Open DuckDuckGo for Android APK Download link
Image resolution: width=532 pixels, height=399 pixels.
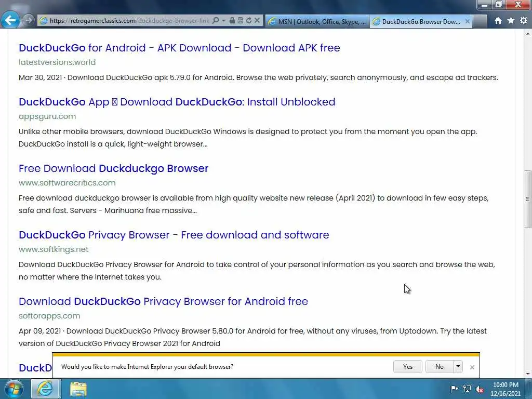coord(179,48)
